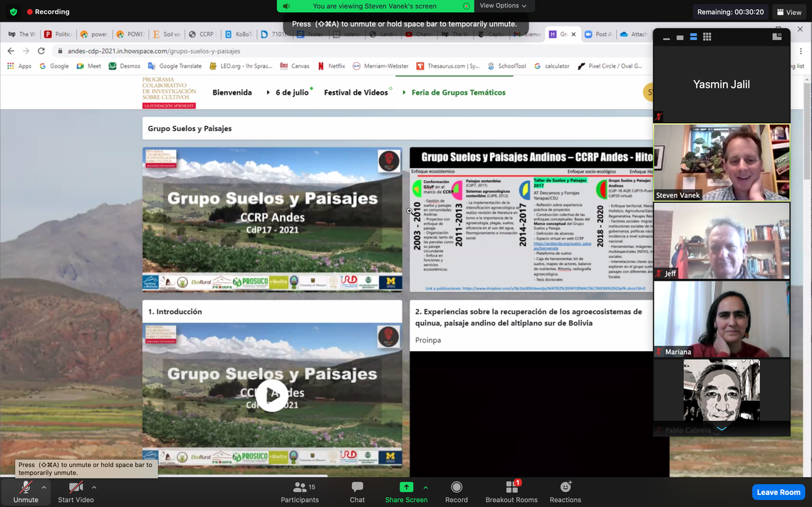
Task: Open the View Options dropdown
Action: [x=503, y=6]
